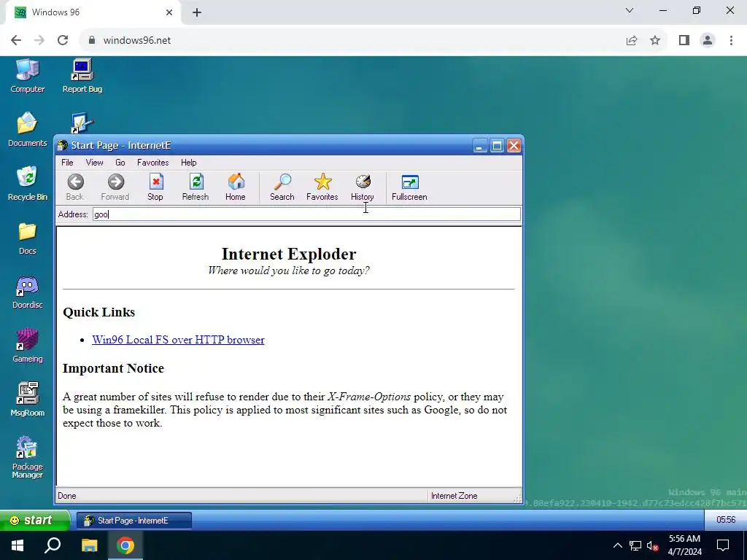Click the Back button in InternetE toolbar
This screenshot has width=747, height=560.
click(x=75, y=187)
